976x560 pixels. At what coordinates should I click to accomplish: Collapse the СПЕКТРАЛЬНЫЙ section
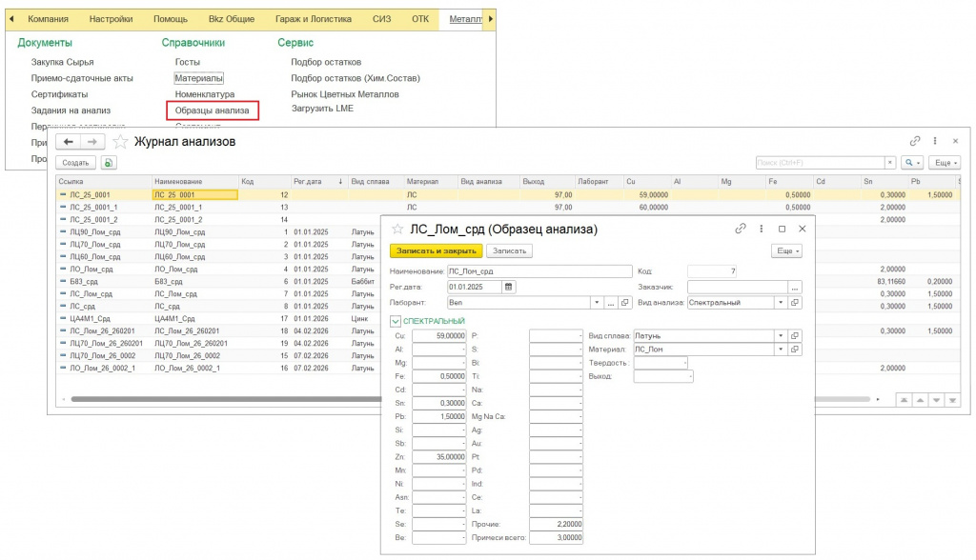396,321
